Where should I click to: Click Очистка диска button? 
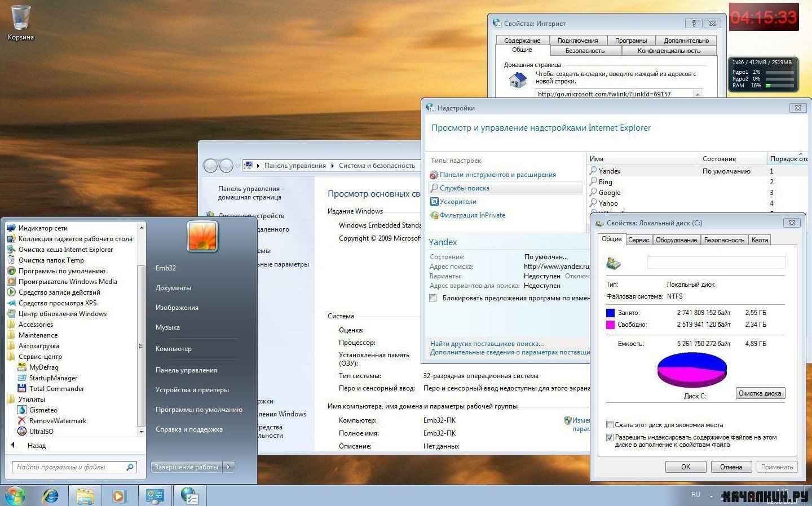[x=760, y=393]
